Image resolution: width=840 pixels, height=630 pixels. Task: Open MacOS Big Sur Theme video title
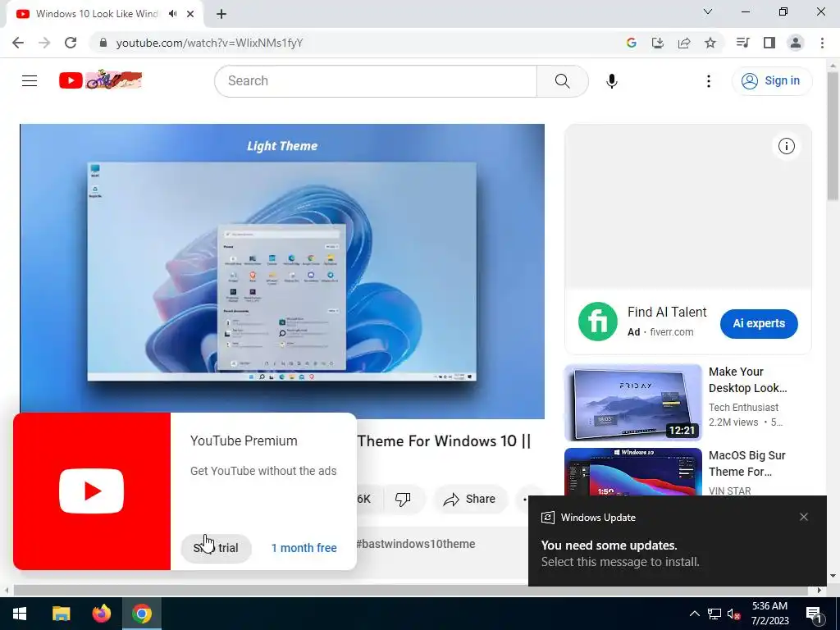click(746, 463)
